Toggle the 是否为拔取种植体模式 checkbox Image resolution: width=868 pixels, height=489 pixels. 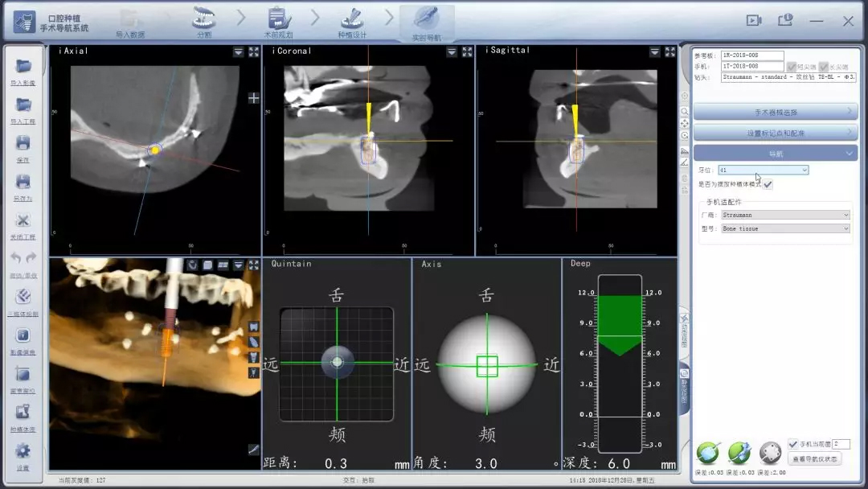pos(768,184)
